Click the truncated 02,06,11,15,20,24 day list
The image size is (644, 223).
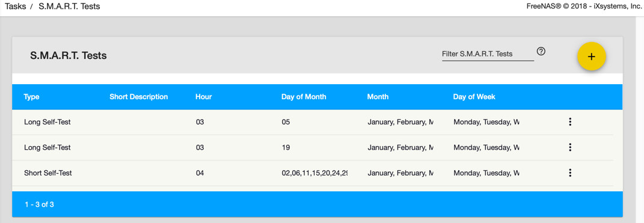tap(314, 173)
